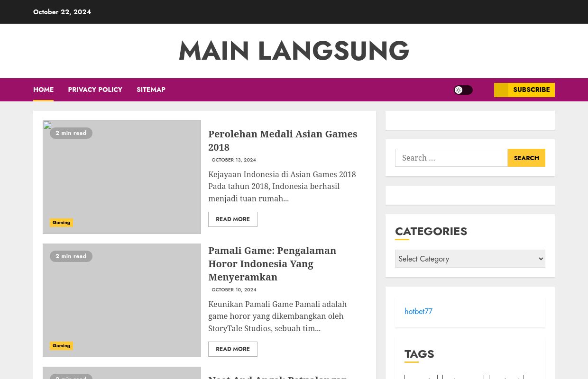
Task: Click the October 22, 2024 header date
Action: pos(62,12)
